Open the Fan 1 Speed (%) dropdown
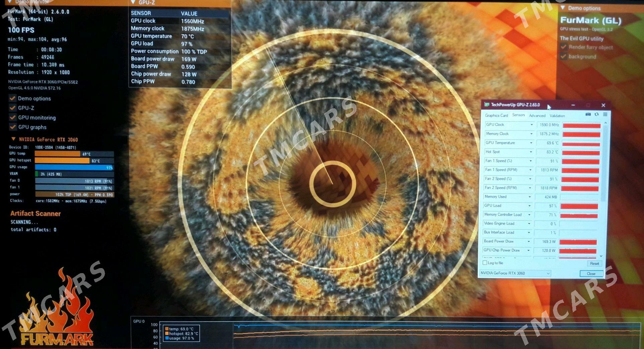This screenshot has height=349, width=644. [531, 161]
